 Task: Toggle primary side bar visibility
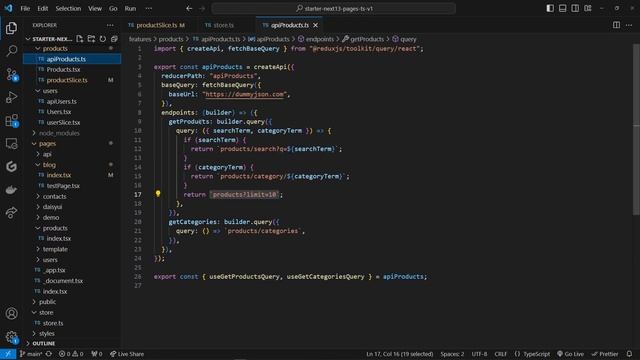pyautogui.click(x=550, y=8)
